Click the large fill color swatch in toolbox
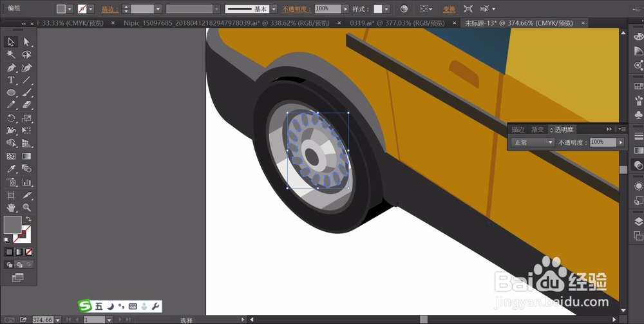This screenshot has width=644, height=324. [13, 225]
